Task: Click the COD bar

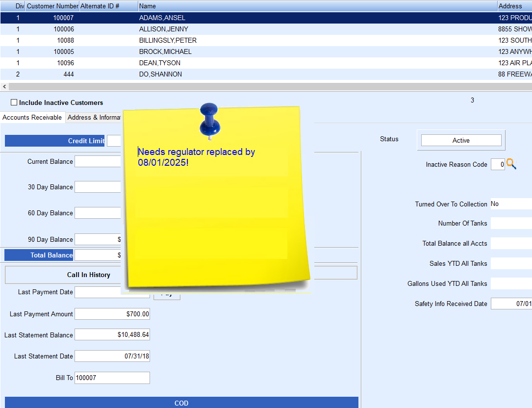Action: (181, 403)
